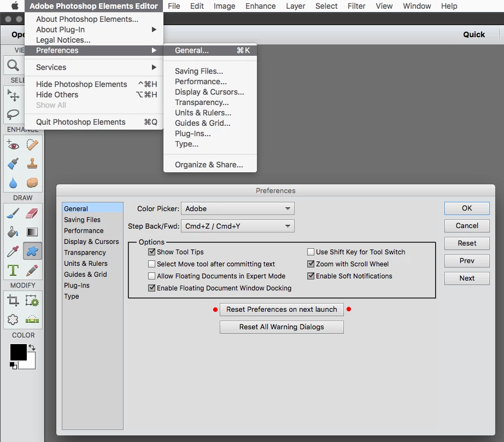Select the Red Eye Removal tool
The image size is (504, 442).
13,146
